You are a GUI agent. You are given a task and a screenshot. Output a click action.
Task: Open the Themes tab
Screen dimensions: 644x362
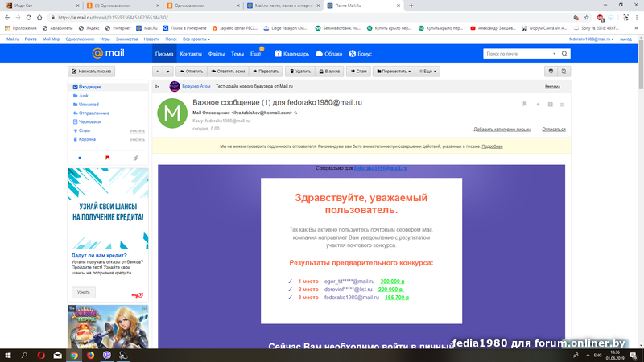[x=237, y=54]
